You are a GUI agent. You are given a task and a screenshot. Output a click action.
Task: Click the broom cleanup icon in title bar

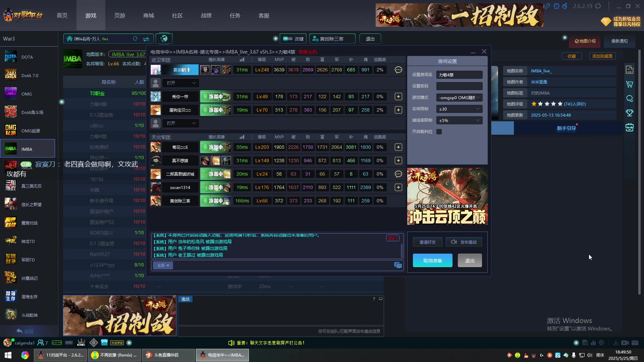[565, 6]
